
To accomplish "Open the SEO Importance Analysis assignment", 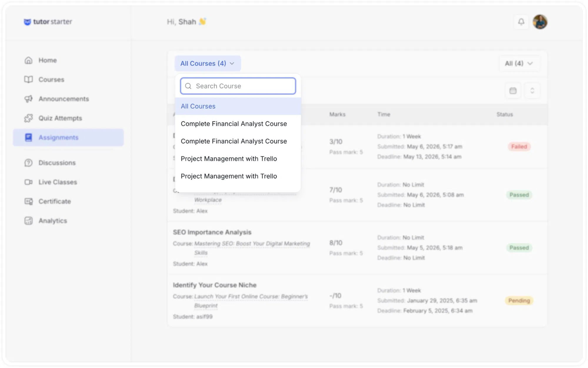I will click(212, 232).
